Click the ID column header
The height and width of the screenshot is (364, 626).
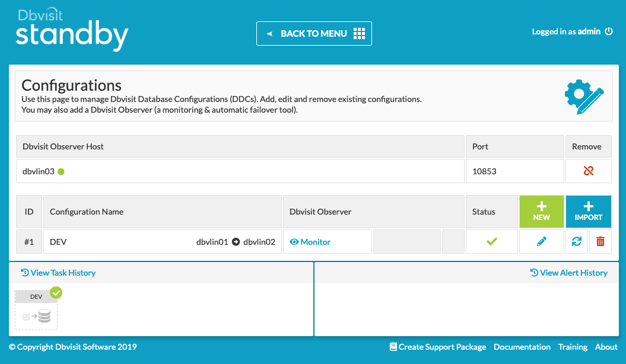click(29, 212)
